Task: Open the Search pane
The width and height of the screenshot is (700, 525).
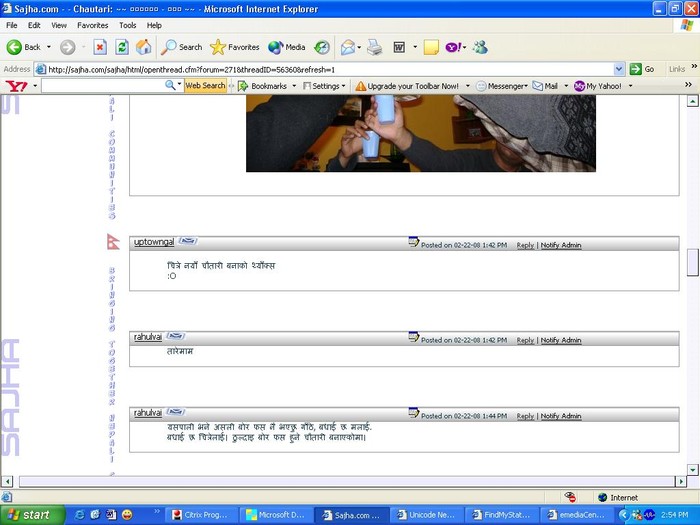Action: (182, 47)
